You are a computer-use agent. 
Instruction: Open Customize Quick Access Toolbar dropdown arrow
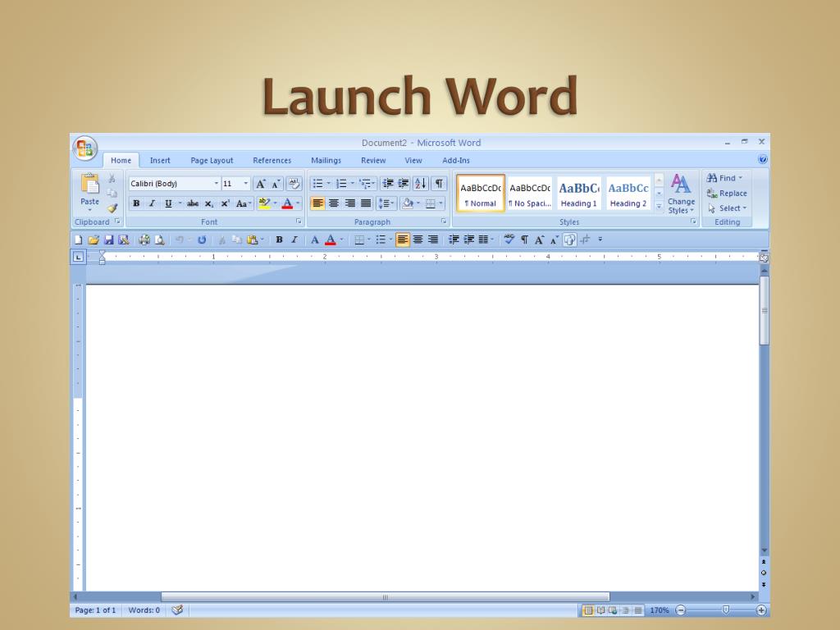tap(600, 240)
